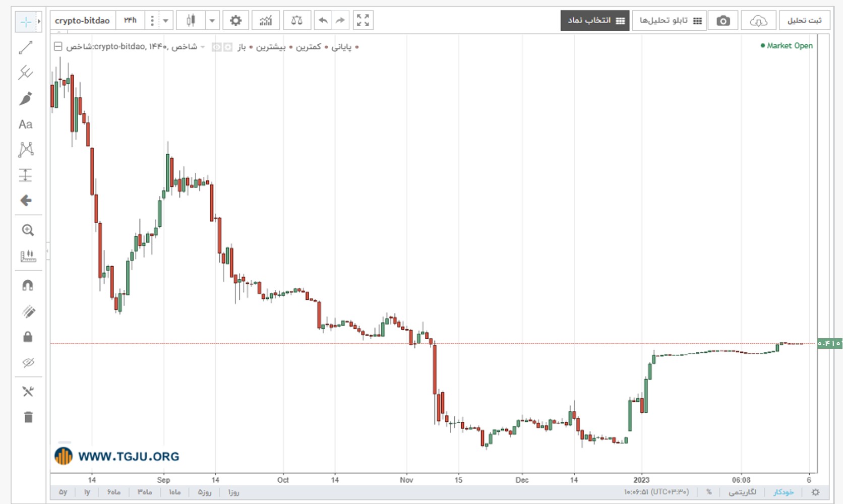Select the trend line drawing tool

(26, 47)
